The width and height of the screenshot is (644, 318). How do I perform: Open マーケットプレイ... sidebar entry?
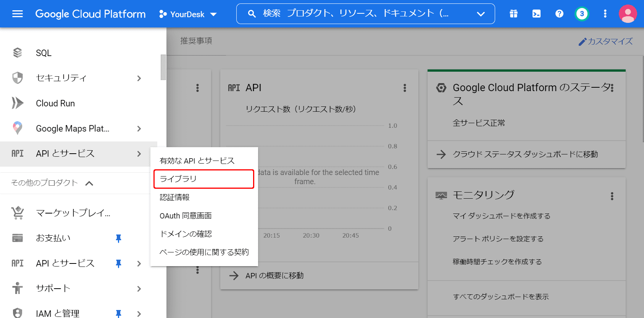79,213
